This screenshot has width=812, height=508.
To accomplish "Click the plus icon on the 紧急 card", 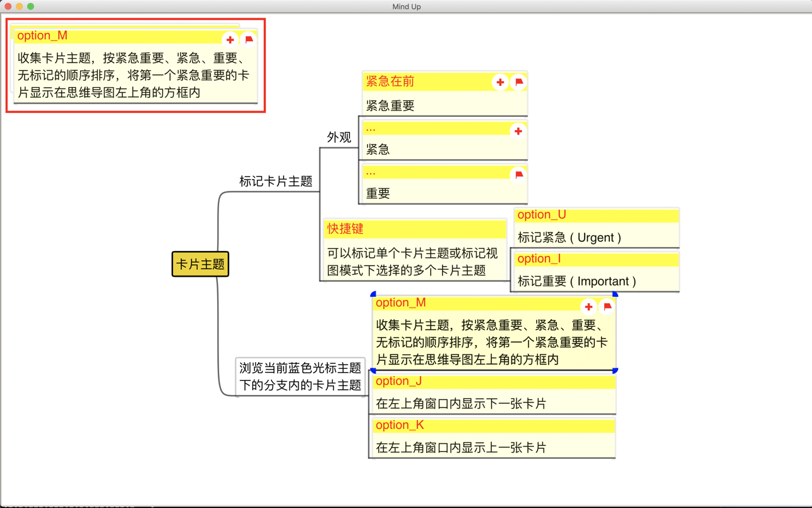I will (518, 131).
